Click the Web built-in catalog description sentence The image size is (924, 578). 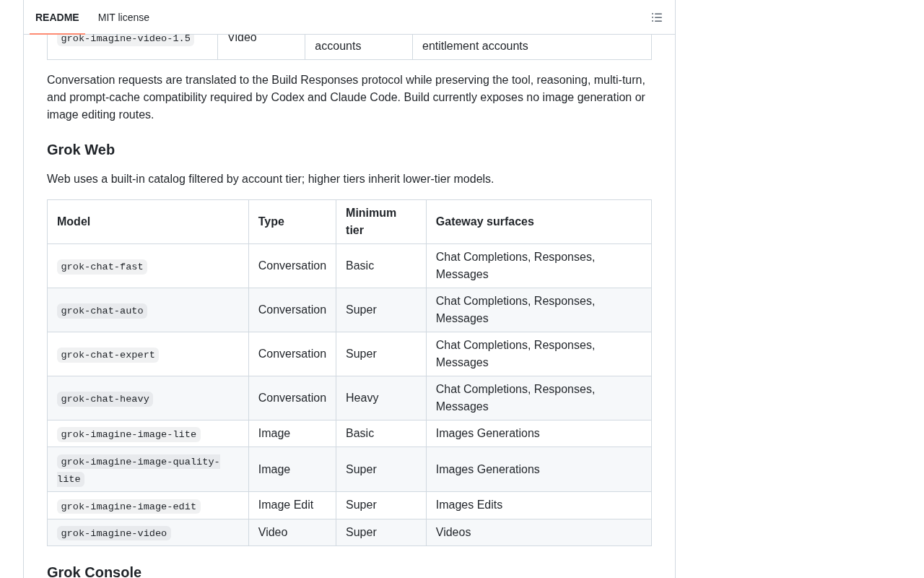click(x=270, y=178)
